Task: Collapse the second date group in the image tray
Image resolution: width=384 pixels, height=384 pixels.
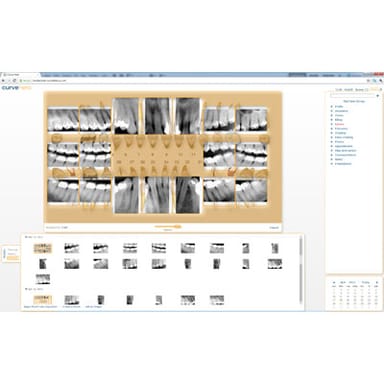Action: tap(27, 289)
